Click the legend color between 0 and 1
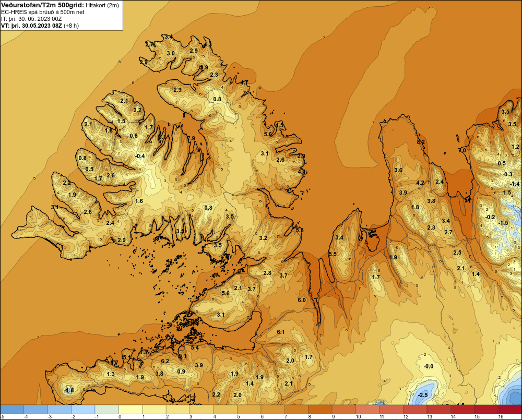 click(x=130, y=410)
